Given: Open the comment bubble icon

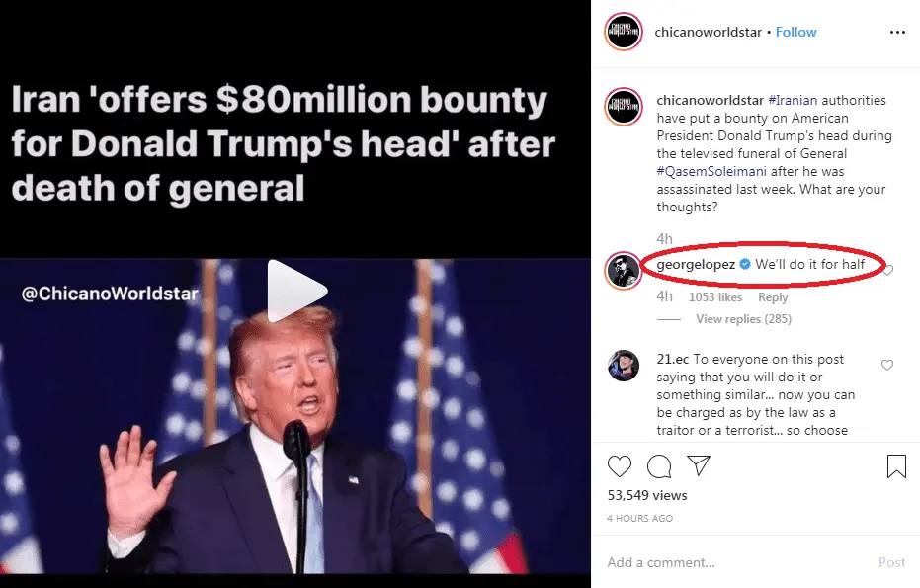Looking at the screenshot, I should (659, 466).
